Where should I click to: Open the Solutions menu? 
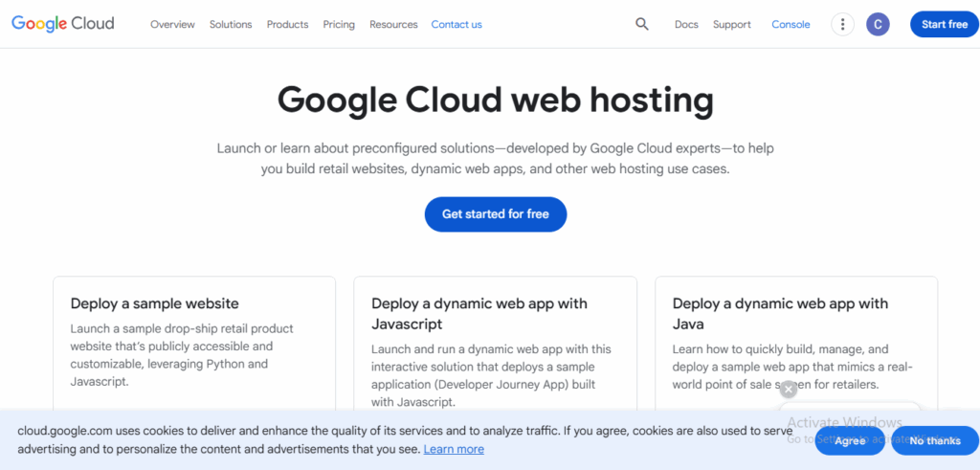(231, 24)
